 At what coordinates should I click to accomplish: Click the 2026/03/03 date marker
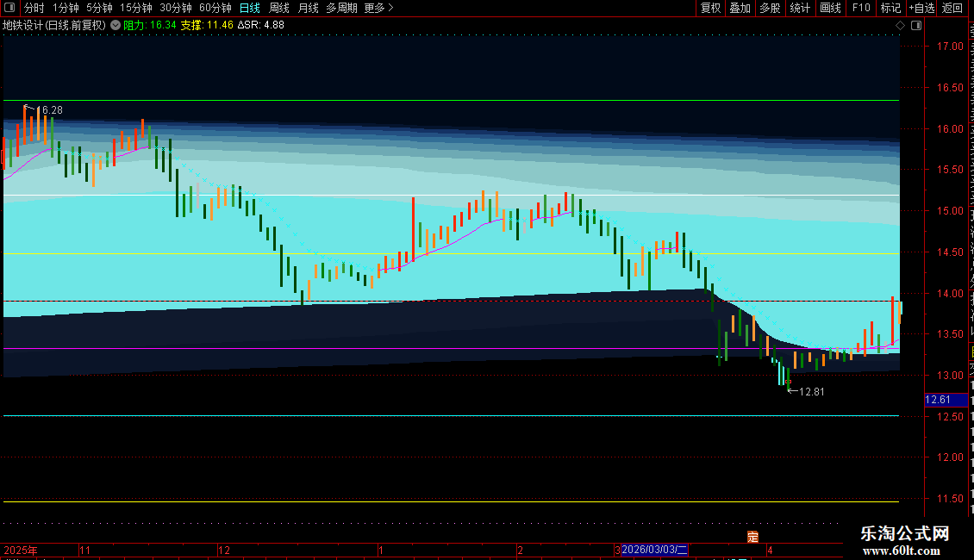pyautogui.click(x=654, y=550)
